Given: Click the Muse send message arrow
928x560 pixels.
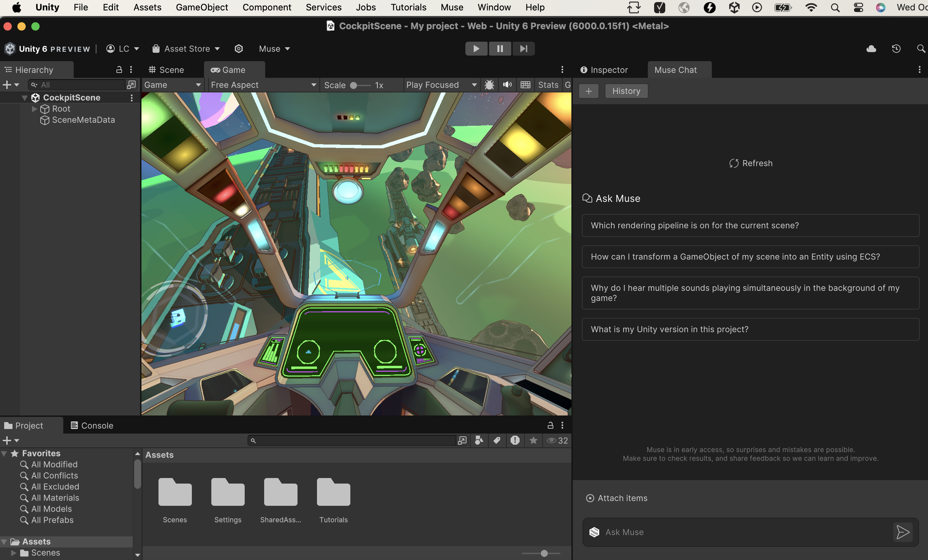Looking at the screenshot, I should tap(902, 532).
